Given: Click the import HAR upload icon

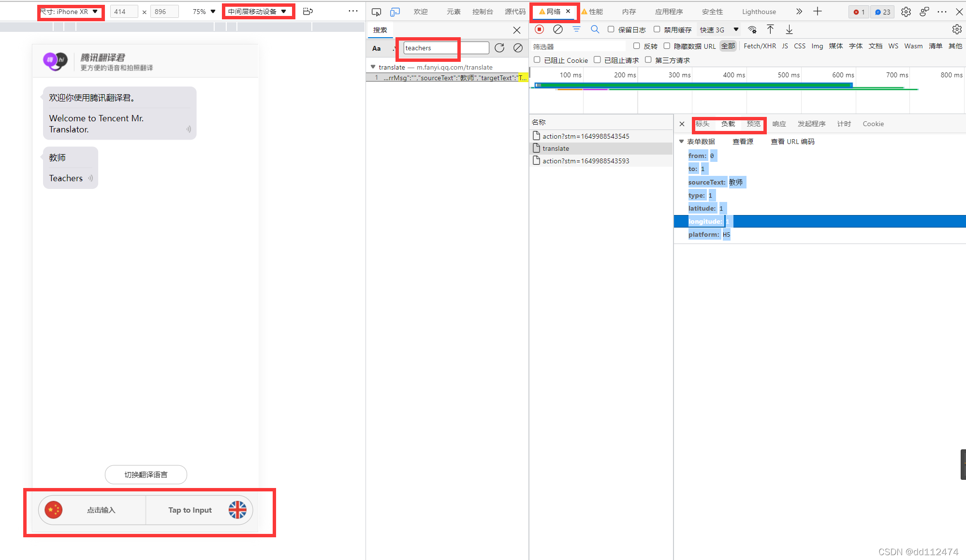Looking at the screenshot, I should 771,29.
